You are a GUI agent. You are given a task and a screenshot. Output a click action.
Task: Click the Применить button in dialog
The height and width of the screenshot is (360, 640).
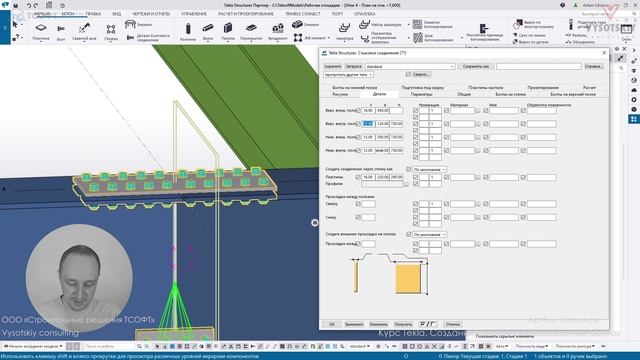pyautogui.click(x=354, y=324)
